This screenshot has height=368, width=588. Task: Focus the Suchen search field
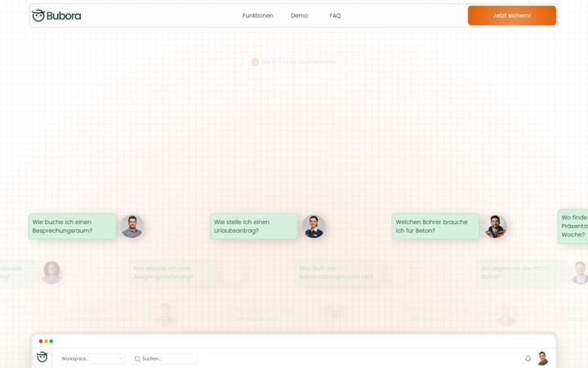click(x=164, y=359)
